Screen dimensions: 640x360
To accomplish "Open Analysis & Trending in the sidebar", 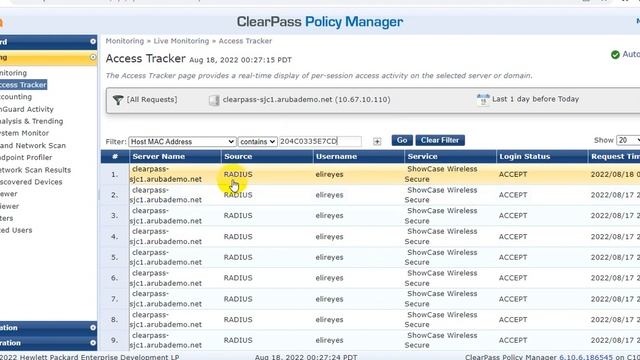I will point(31,121).
